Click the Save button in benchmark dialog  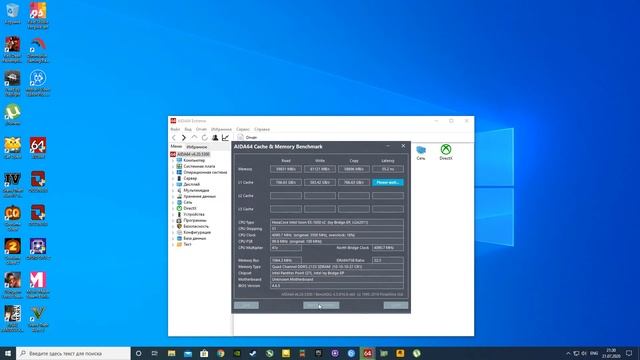coord(246,305)
